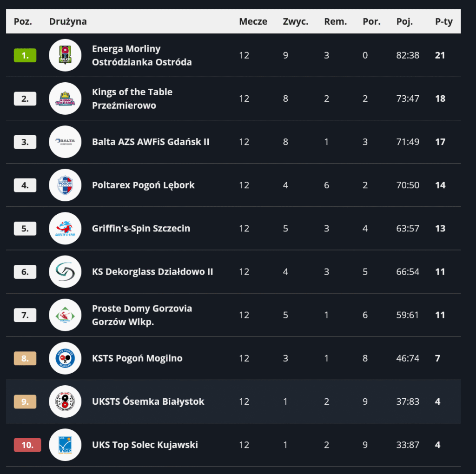The height and width of the screenshot is (474, 476).
Task: Click the Griffin's-Spin Szczecin griffin logo
Action: click(65, 229)
